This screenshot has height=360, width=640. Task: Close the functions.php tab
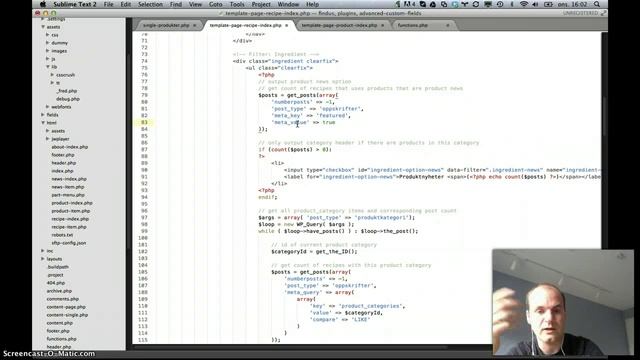click(448, 25)
